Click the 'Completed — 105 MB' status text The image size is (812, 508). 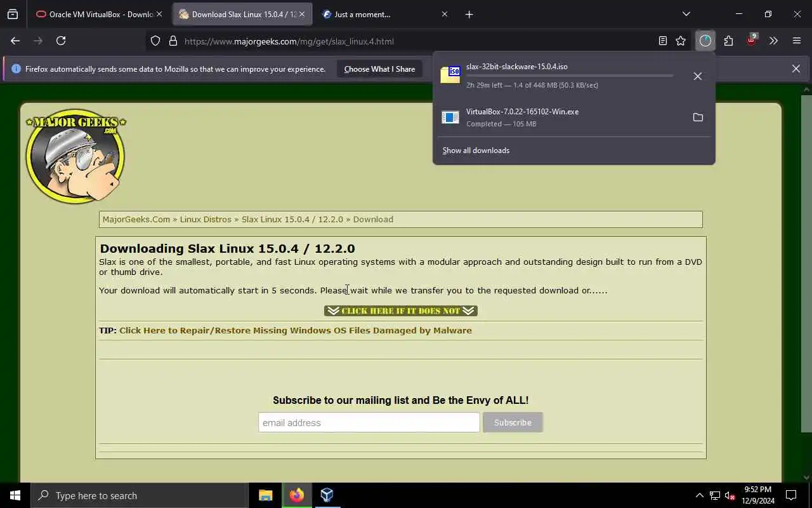(501, 124)
